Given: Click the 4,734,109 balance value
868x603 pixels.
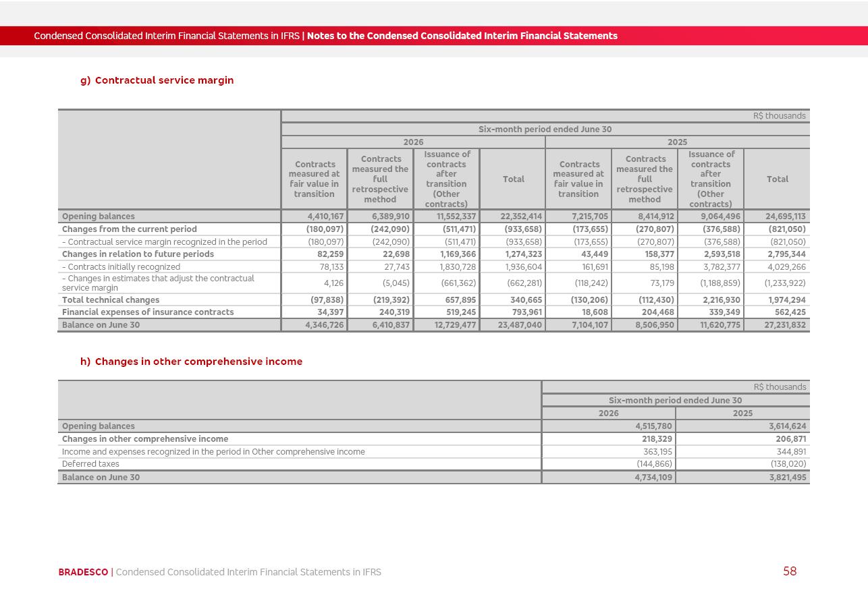Looking at the screenshot, I should point(653,478).
